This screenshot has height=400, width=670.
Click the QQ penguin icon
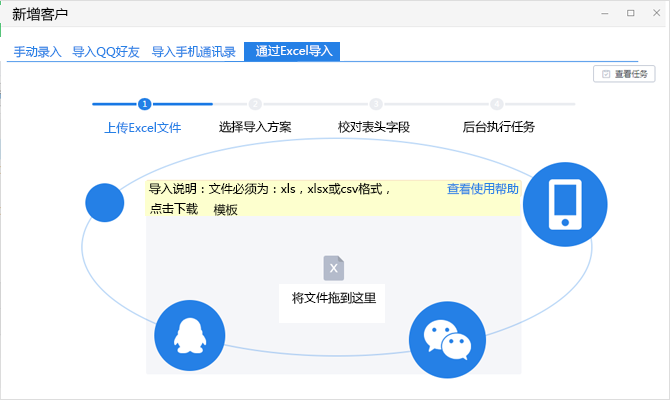(x=190, y=336)
